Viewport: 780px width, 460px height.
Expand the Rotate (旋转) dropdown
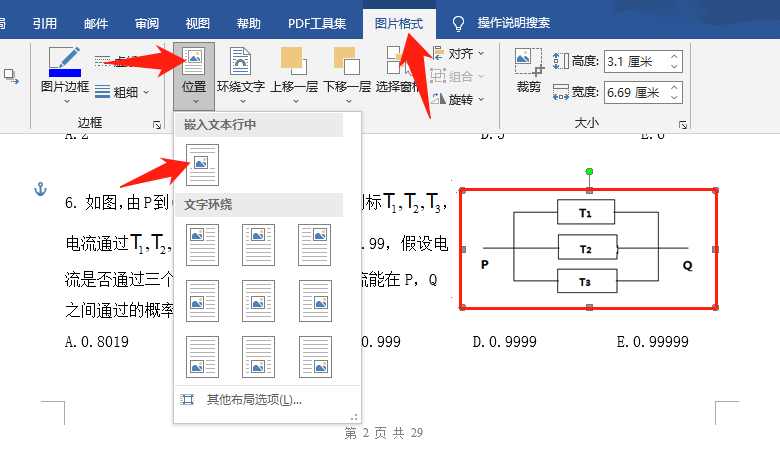[x=458, y=99]
